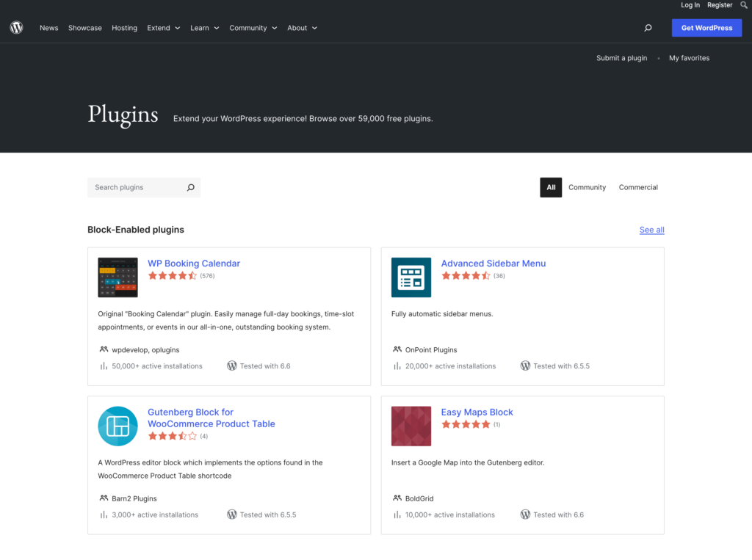Open the WP Booking Calendar plugin thumbnail
The width and height of the screenshot is (752, 560).
(x=117, y=277)
